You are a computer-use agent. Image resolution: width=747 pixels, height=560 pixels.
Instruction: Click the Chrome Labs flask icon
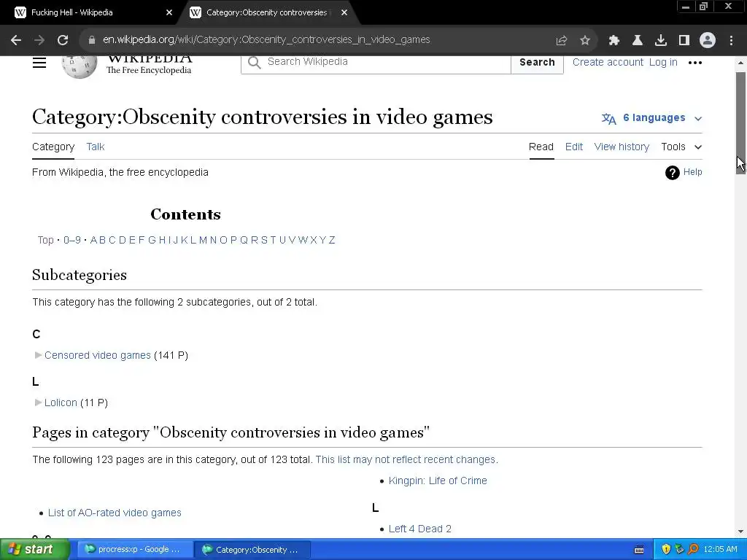click(x=637, y=40)
